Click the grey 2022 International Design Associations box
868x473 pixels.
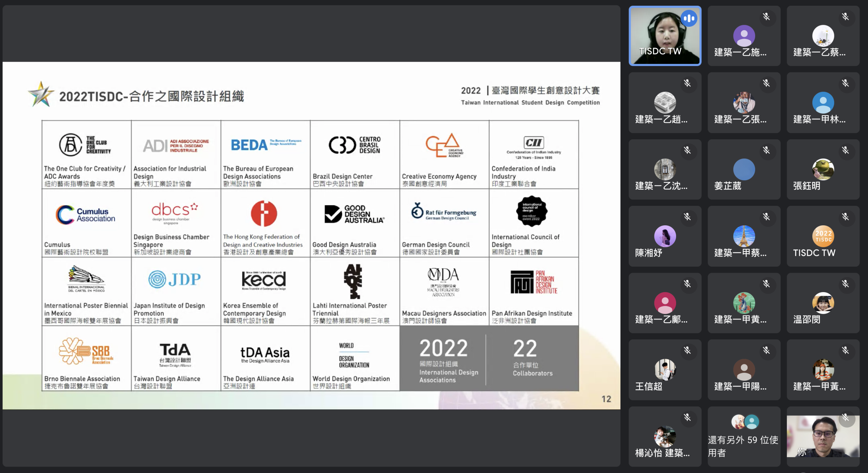coord(443,358)
